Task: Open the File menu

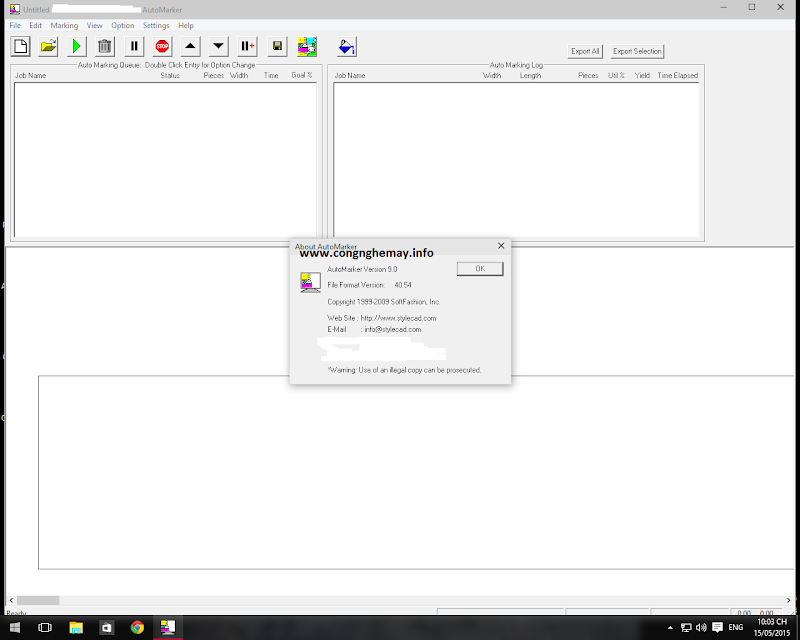Action: (x=15, y=26)
